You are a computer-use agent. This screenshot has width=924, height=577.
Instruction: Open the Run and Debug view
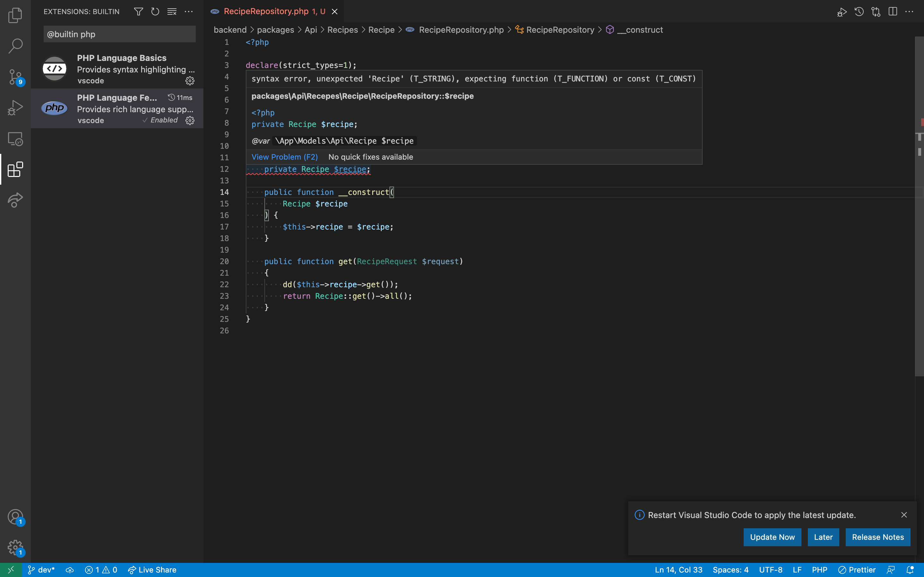[15, 108]
